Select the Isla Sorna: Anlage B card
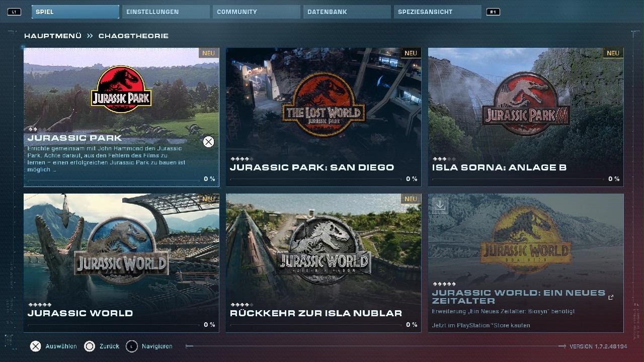This screenshot has height=362, width=644. [526, 117]
